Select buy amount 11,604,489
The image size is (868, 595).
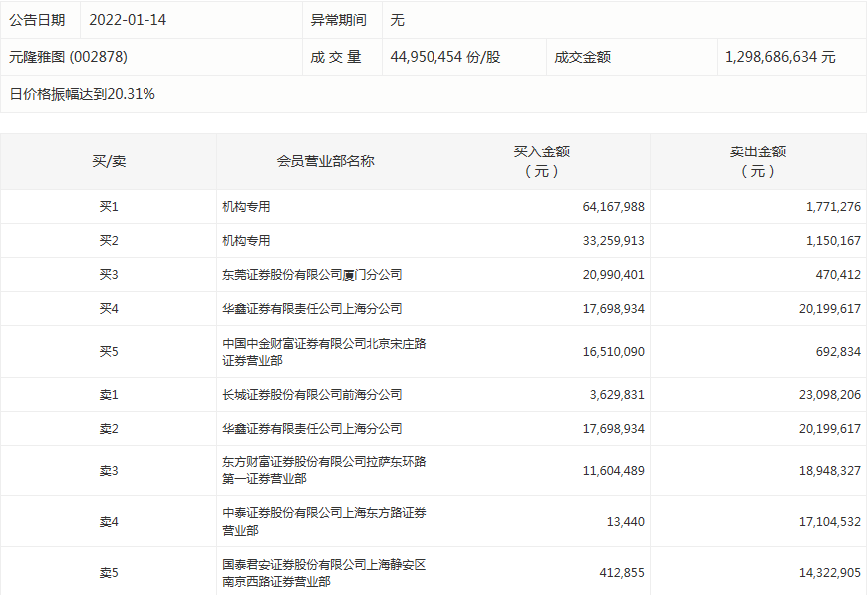(613, 471)
